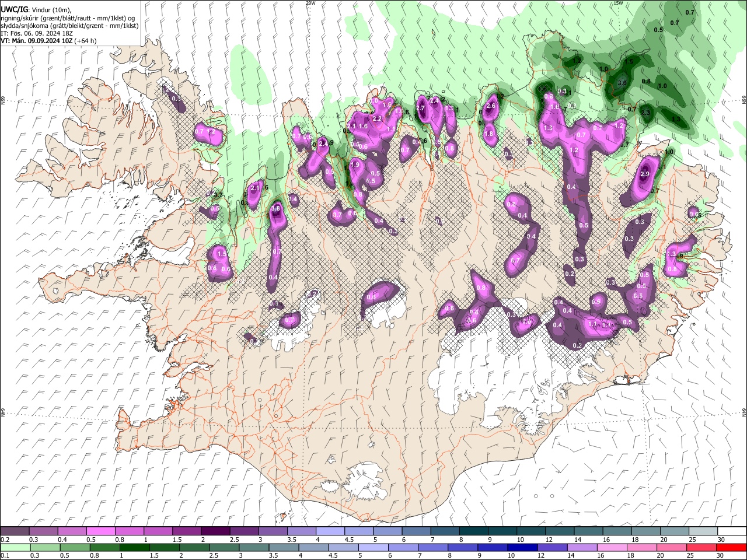Click the 2.9 snow value in the east
The height and width of the screenshot is (560, 747).
(645, 174)
